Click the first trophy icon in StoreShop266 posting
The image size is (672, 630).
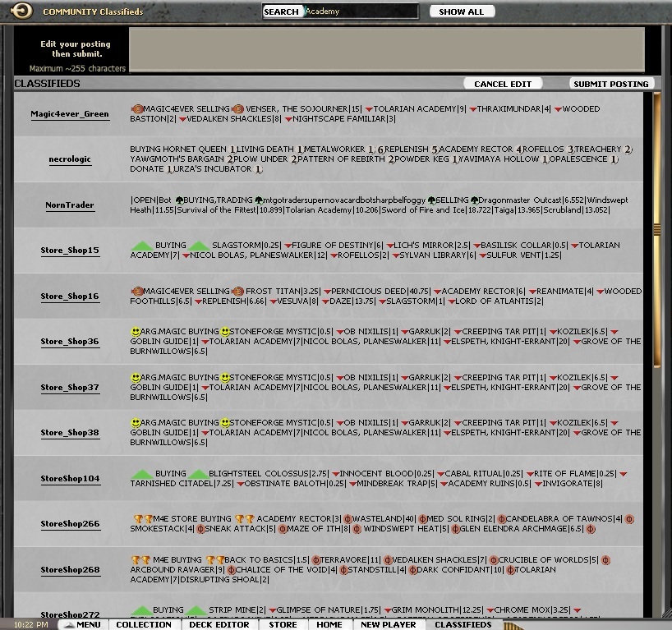[x=139, y=519]
